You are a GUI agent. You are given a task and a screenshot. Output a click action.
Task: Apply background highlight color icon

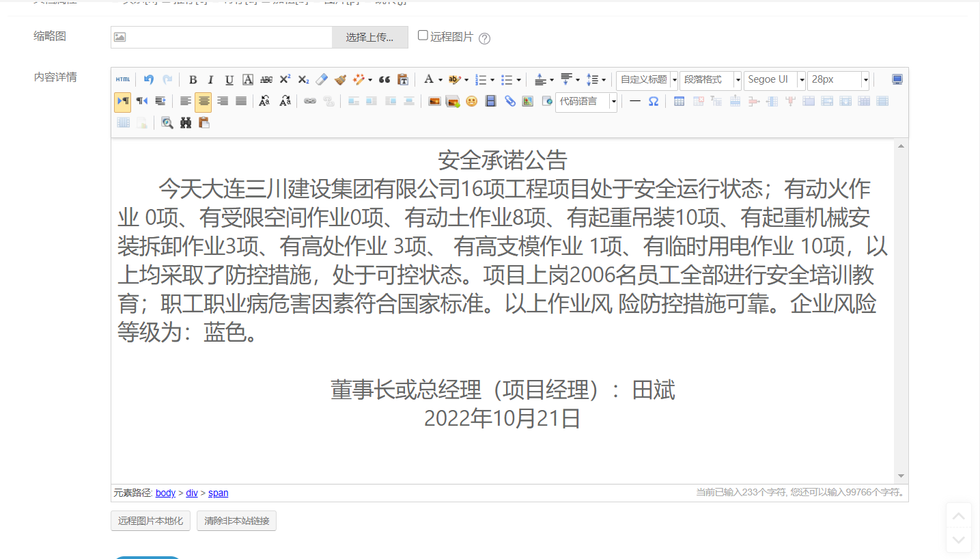[x=455, y=80]
